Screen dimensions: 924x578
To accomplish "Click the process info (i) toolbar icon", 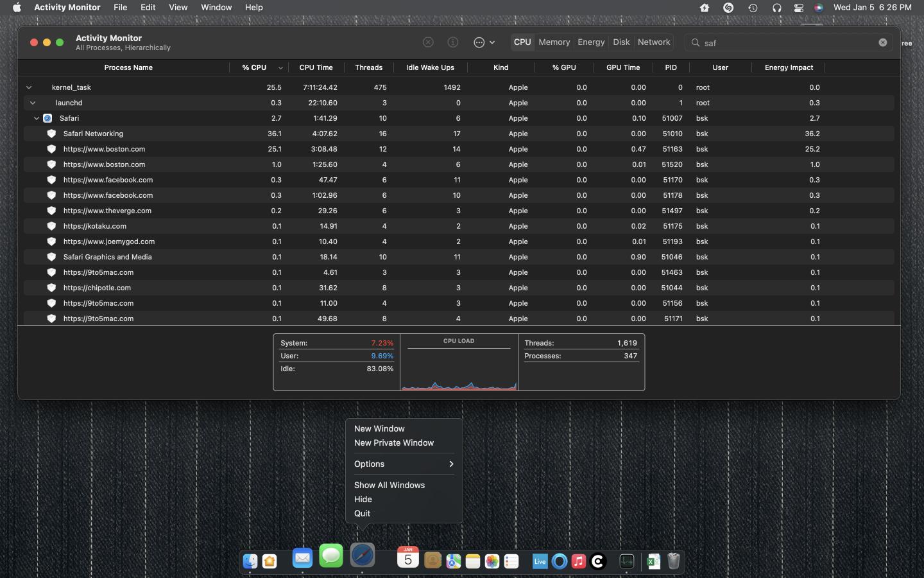I will (x=453, y=42).
